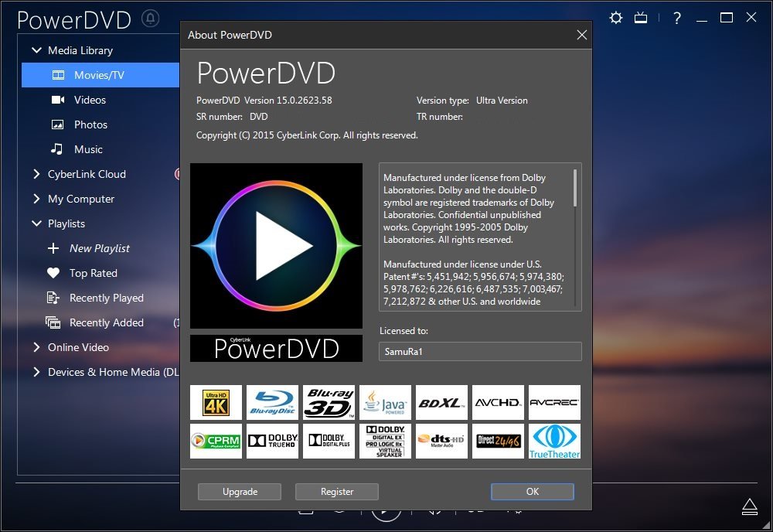The image size is (773, 532).
Task: Expand Devices & Home Media node
Action: [36, 372]
